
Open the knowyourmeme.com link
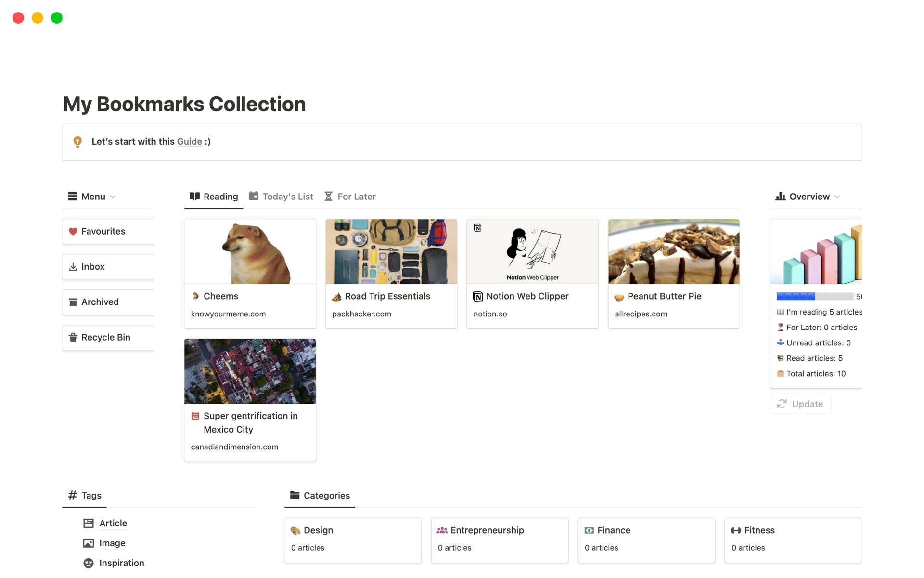(228, 314)
